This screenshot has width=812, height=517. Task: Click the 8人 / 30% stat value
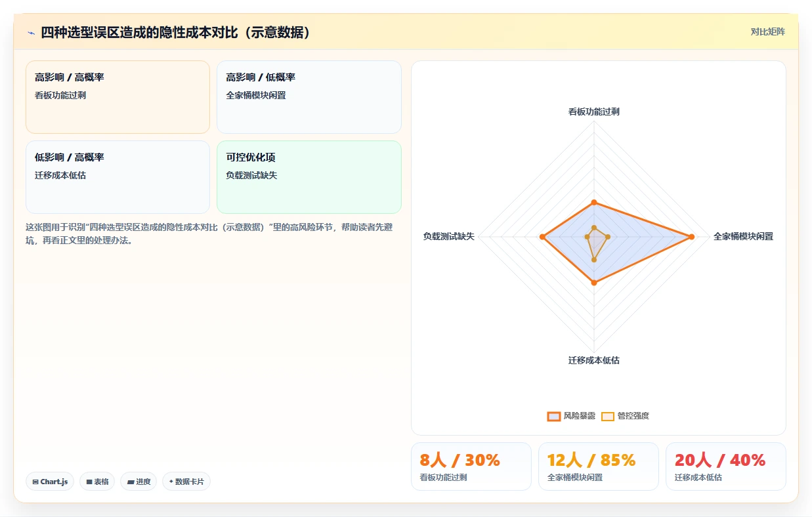459,460
